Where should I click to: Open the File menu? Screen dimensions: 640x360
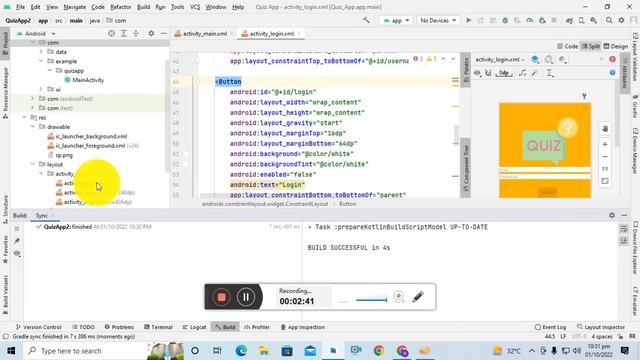(20, 7)
